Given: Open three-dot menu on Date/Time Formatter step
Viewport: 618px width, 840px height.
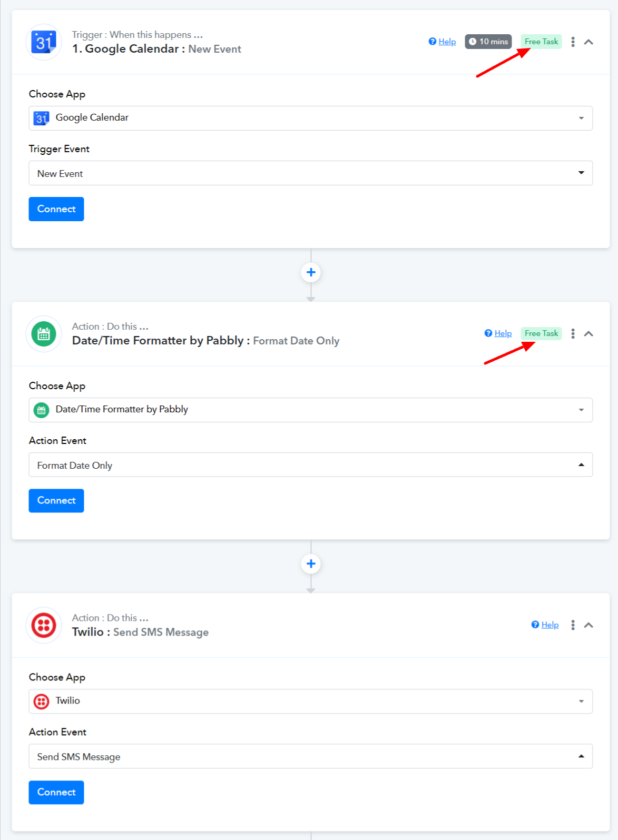Looking at the screenshot, I should (x=573, y=333).
